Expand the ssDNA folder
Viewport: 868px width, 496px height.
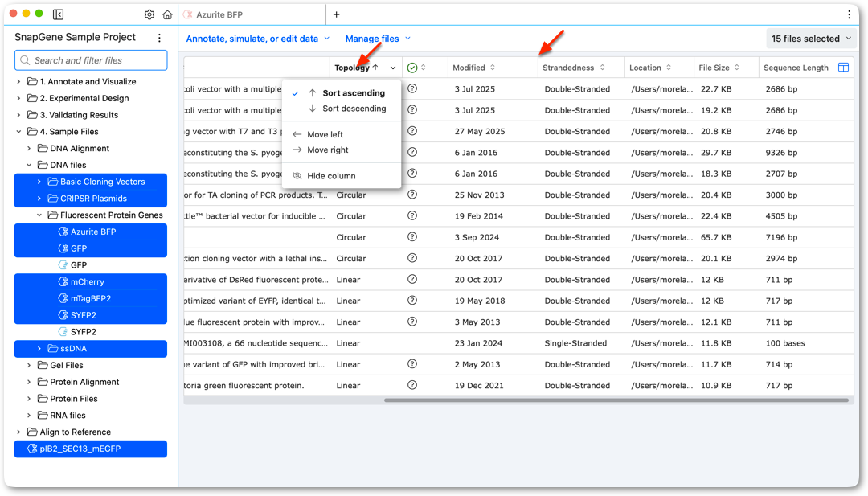point(39,349)
